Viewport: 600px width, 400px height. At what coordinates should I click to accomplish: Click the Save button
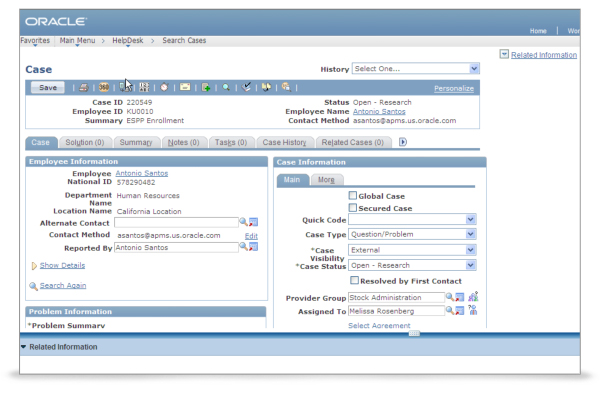pyautogui.click(x=47, y=88)
